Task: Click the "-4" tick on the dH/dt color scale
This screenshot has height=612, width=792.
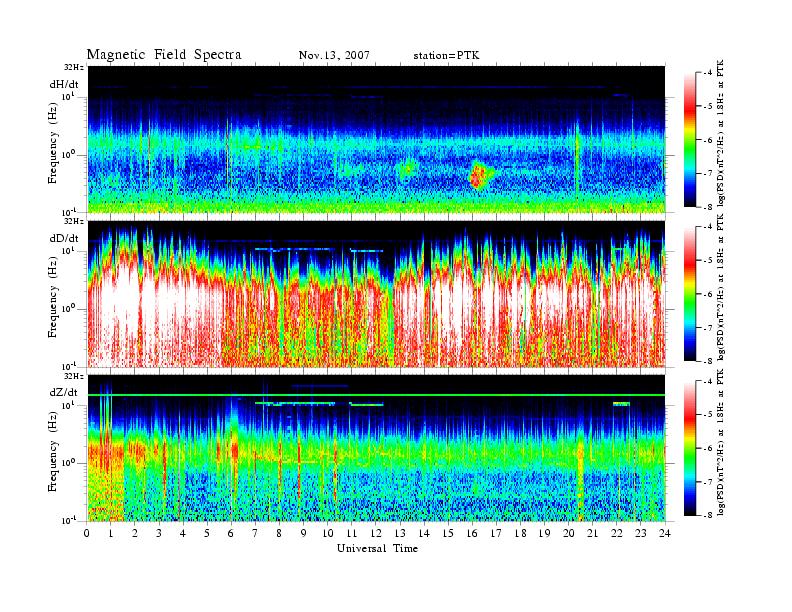Action: [706, 73]
